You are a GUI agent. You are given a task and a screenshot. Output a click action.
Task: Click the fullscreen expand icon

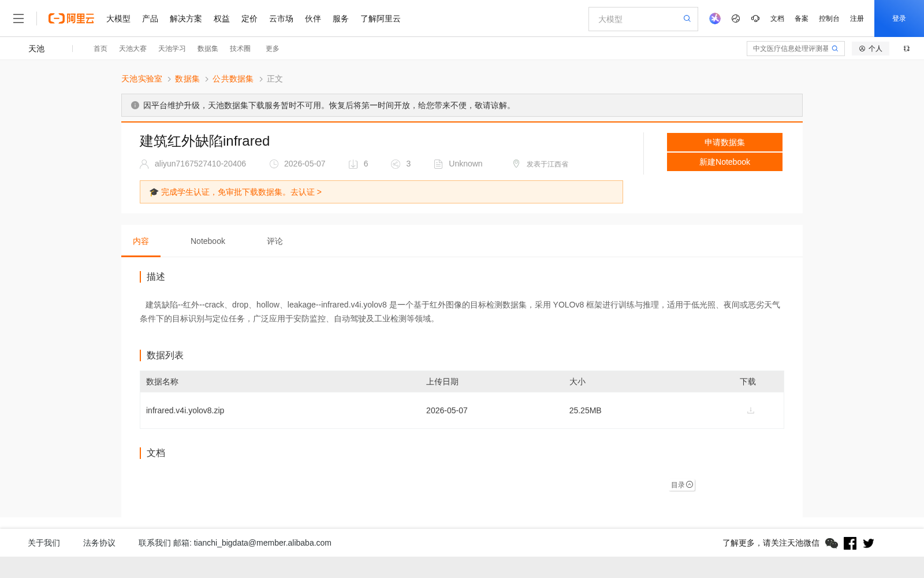click(907, 49)
